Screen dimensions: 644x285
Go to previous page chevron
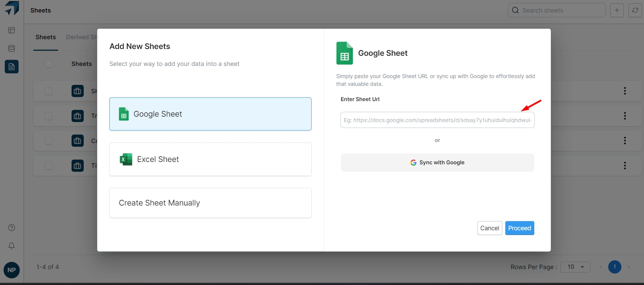[600, 267]
